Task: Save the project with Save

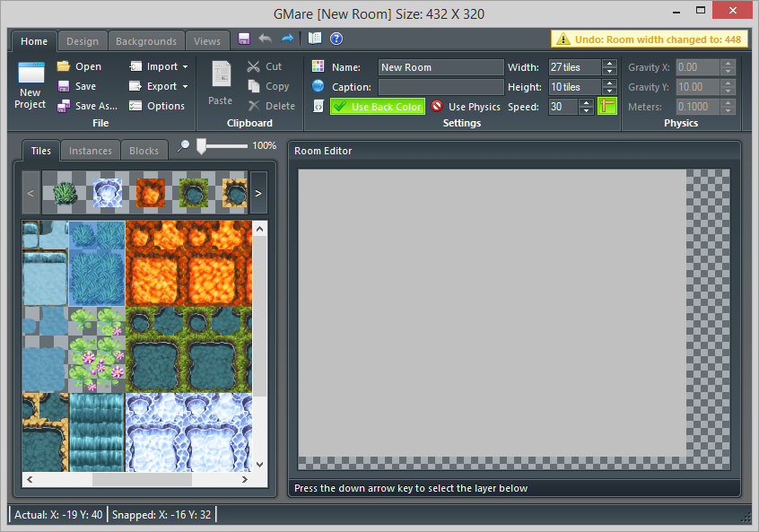Action: coord(76,86)
